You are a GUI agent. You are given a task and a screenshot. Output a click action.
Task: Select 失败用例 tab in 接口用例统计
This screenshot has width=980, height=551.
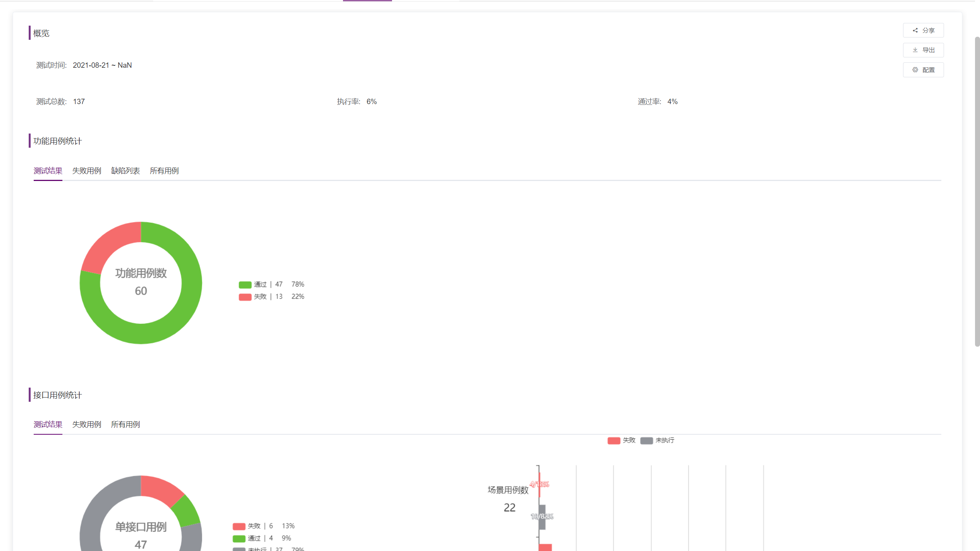point(86,424)
